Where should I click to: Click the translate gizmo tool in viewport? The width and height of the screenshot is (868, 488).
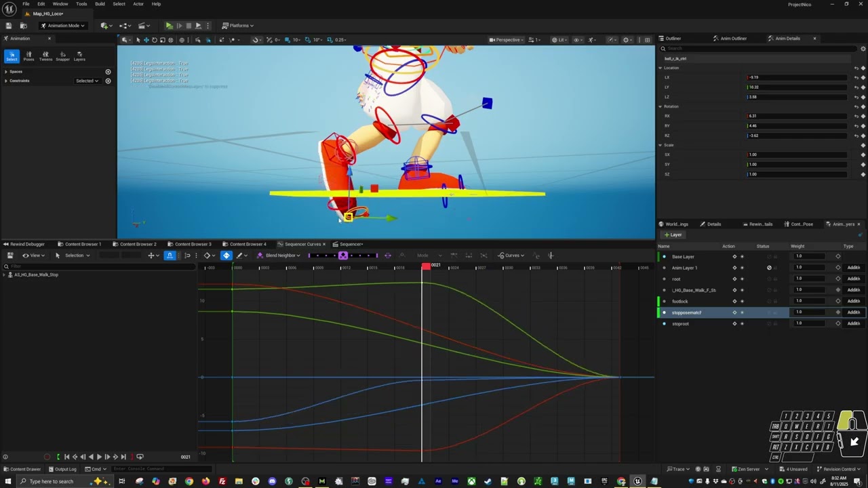146,40
